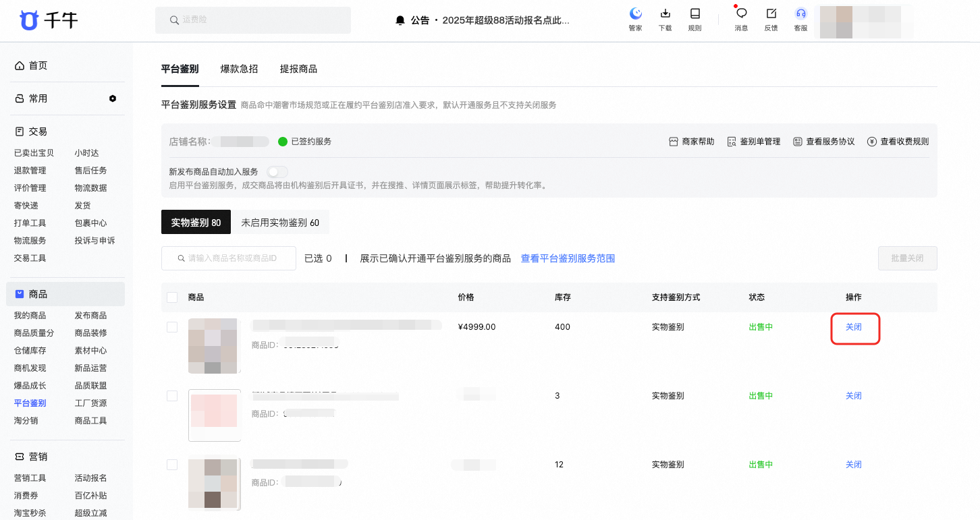This screenshot has width=980, height=520.
Task: Click 关闭 for the product with 库存 12
Action: (854, 465)
